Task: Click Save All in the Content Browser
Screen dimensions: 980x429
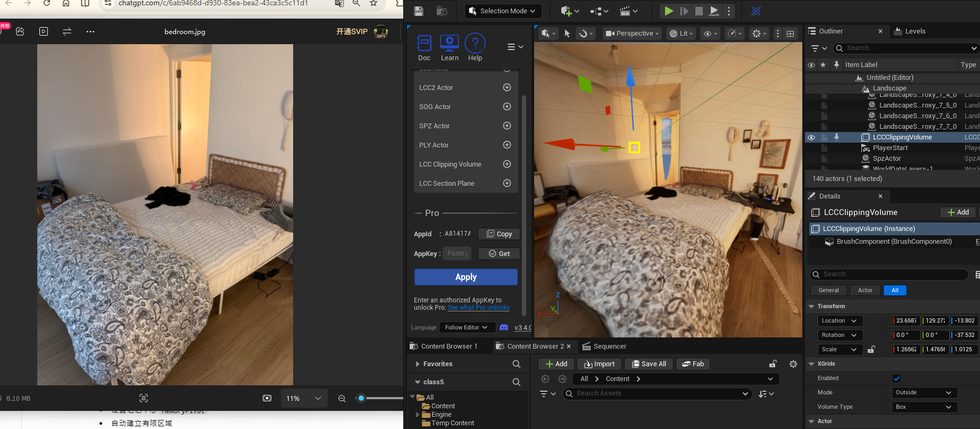Action: 649,364
